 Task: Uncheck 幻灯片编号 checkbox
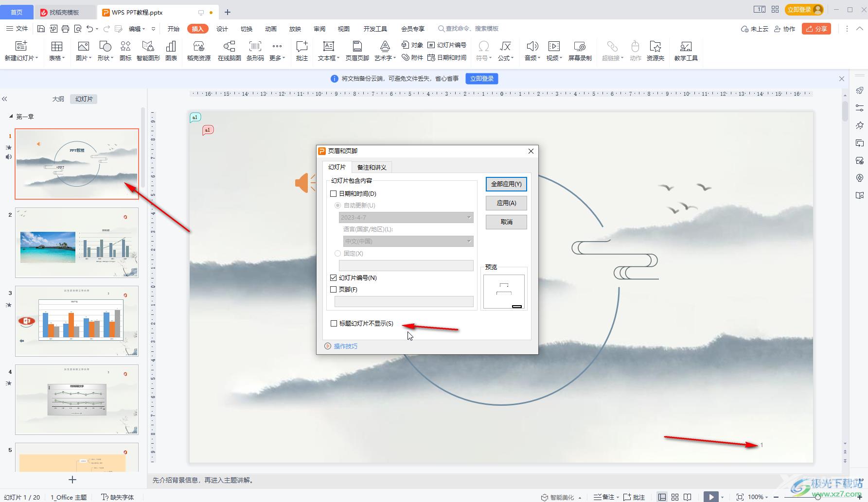click(x=334, y=277)
